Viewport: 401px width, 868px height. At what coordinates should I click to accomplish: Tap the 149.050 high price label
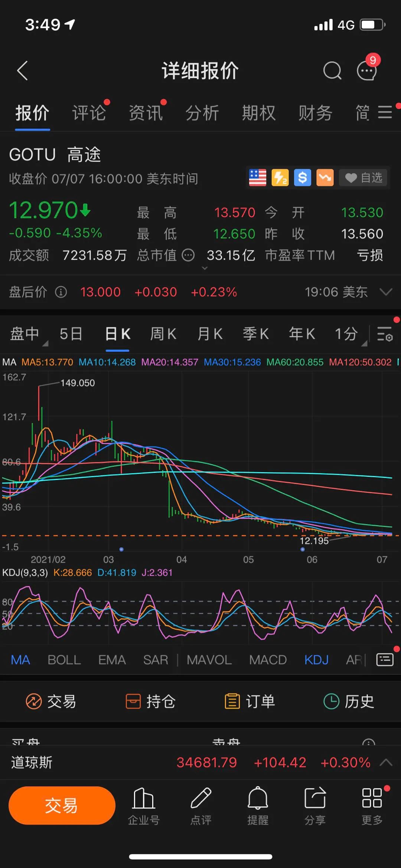coord(78,383)
